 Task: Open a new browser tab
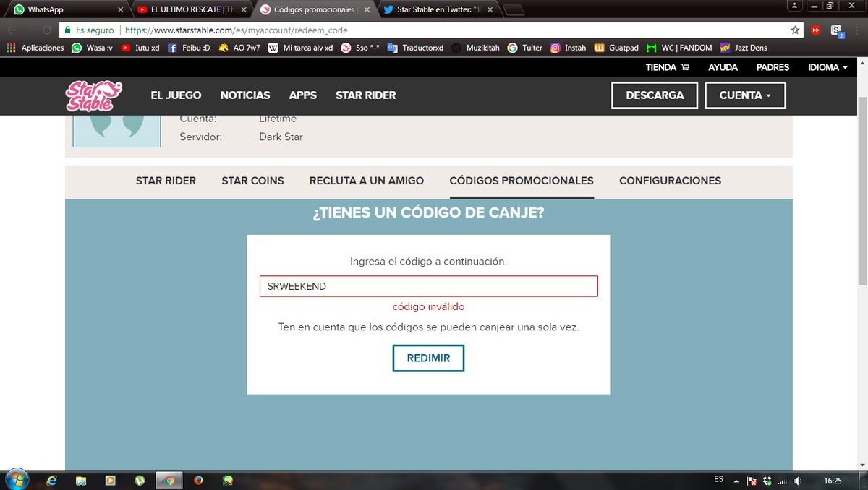(513, 10)
